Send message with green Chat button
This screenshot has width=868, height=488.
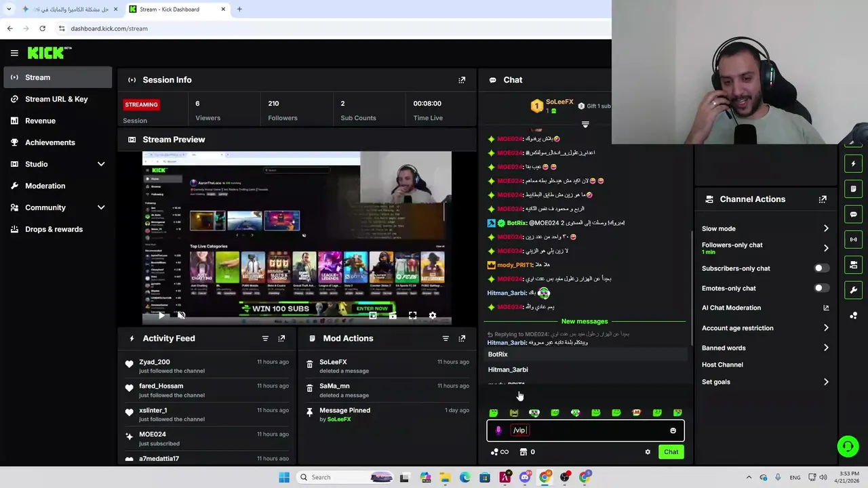(x=671, y=452)
